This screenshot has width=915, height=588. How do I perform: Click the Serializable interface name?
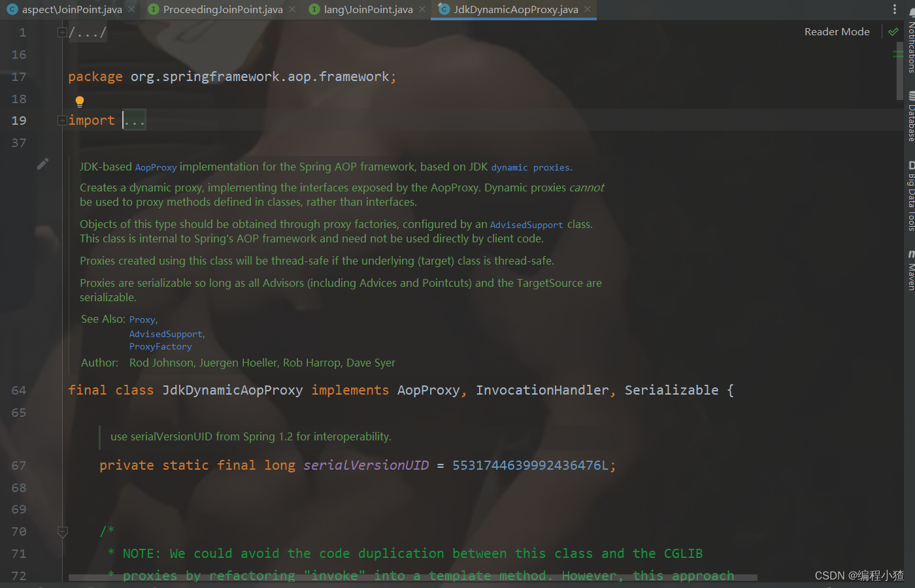671,391
